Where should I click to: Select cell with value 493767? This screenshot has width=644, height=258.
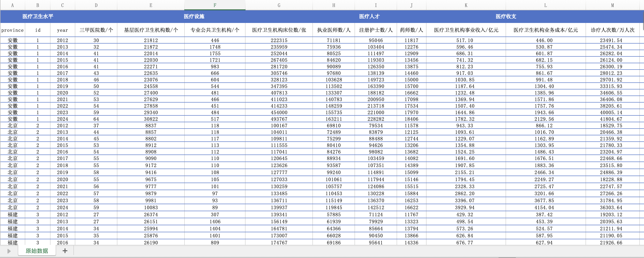pyautogui.click(x=279, y=119)
